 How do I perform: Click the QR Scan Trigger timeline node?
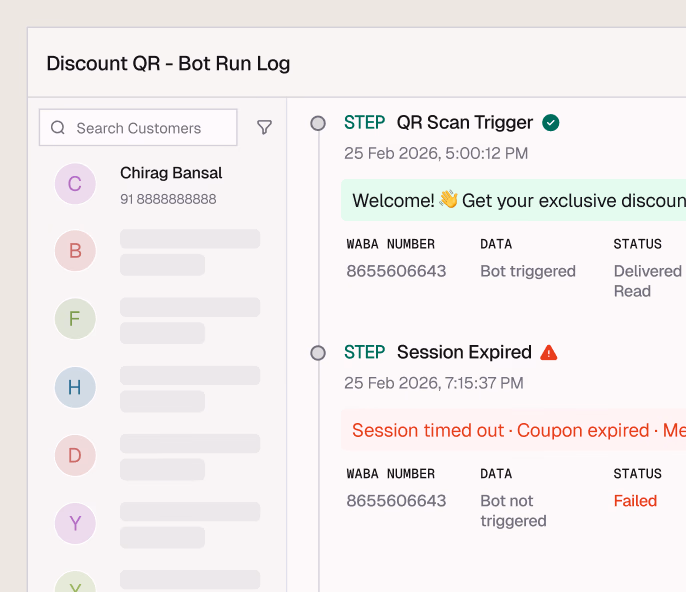[318, 123]
